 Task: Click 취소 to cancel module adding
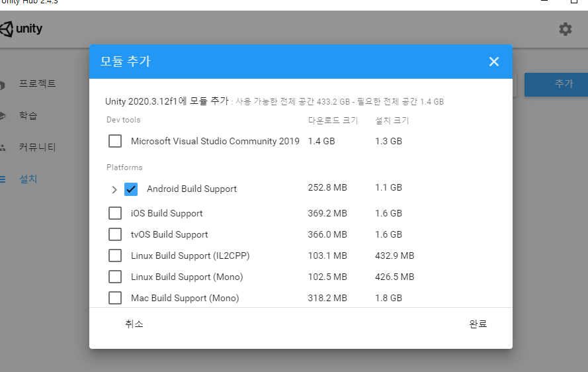pos(134,324)
